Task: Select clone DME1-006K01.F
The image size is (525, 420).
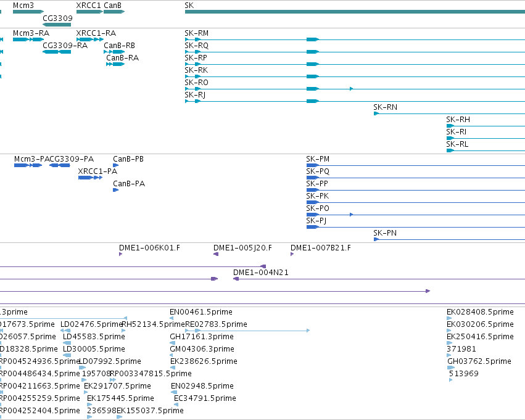Action: [x=120, y=254]
